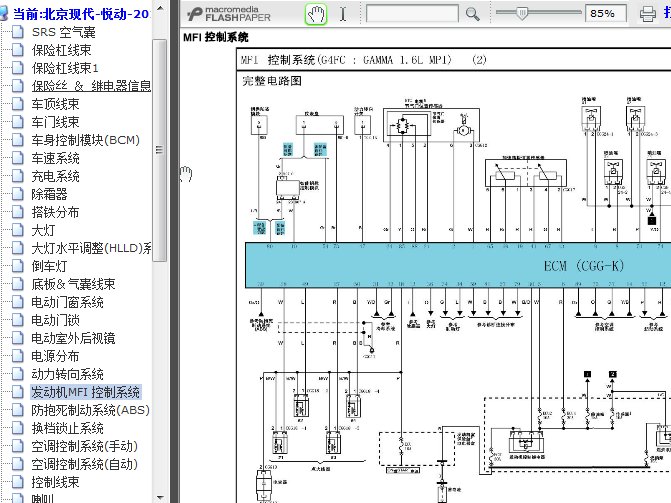This screenshot has height=503, width=671.
Task: Click the 完整电路图 label in diagram
Action: pyautogui.click(x=272, y=80)
